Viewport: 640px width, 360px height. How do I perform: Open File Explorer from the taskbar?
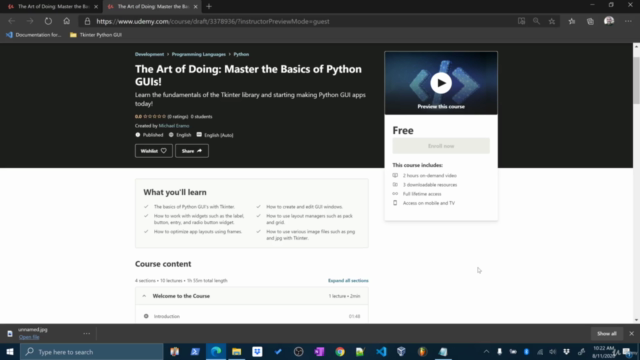(x=236, y=352)
